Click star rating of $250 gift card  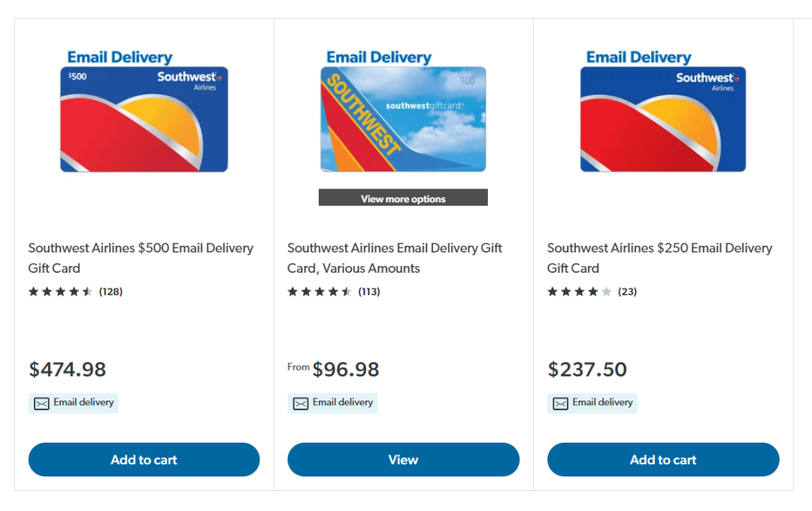579,292
